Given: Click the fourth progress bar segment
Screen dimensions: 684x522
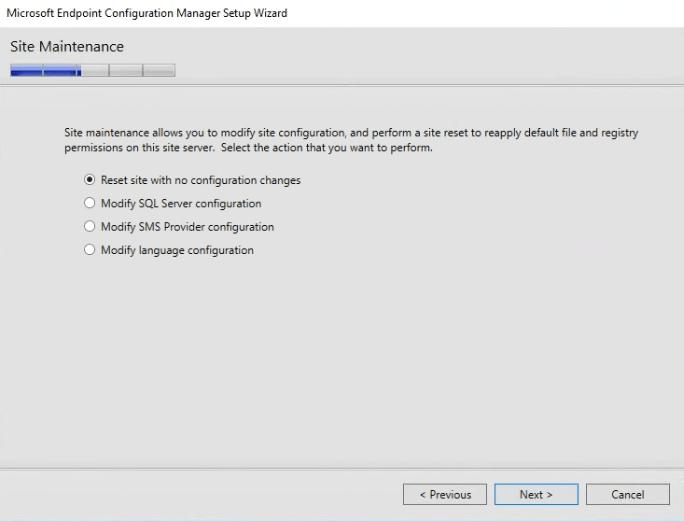Looking at the screenshot, I should [x=126, y=71].
